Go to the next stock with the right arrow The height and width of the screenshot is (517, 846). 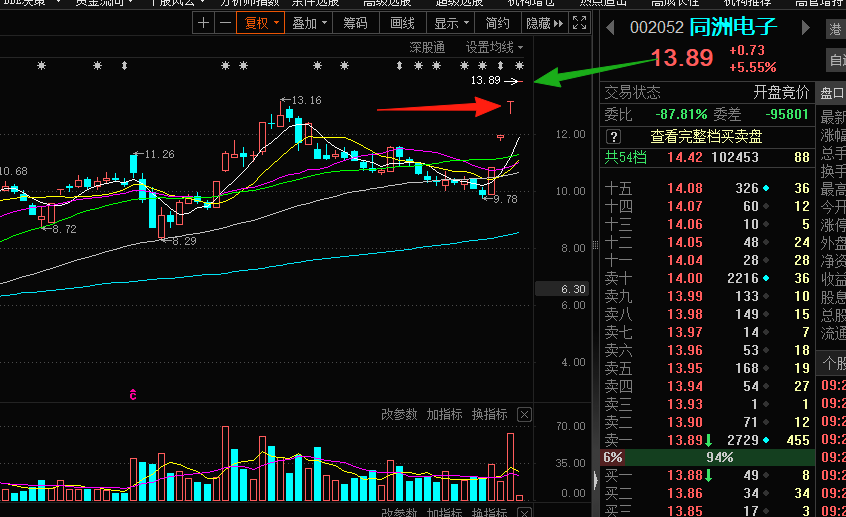click(806, 28)
